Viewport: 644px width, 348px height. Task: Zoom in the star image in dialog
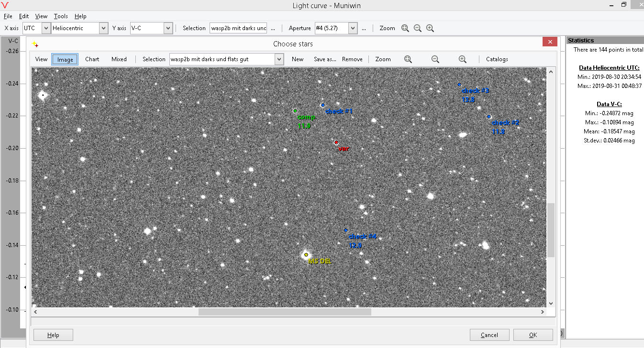(462, 59)
